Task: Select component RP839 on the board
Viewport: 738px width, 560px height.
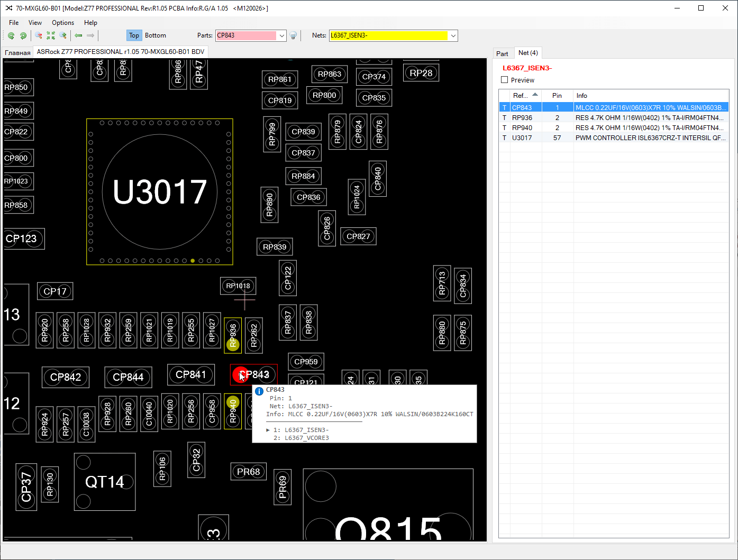Action: pyautogui.click(x=275, y=247)
